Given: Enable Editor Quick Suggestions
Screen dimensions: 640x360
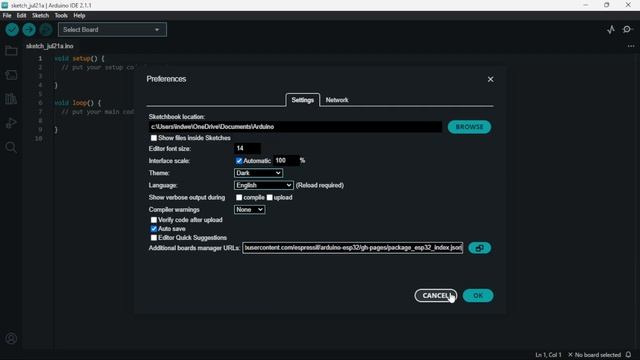Looking at the screenshot, I should point(154,238).
